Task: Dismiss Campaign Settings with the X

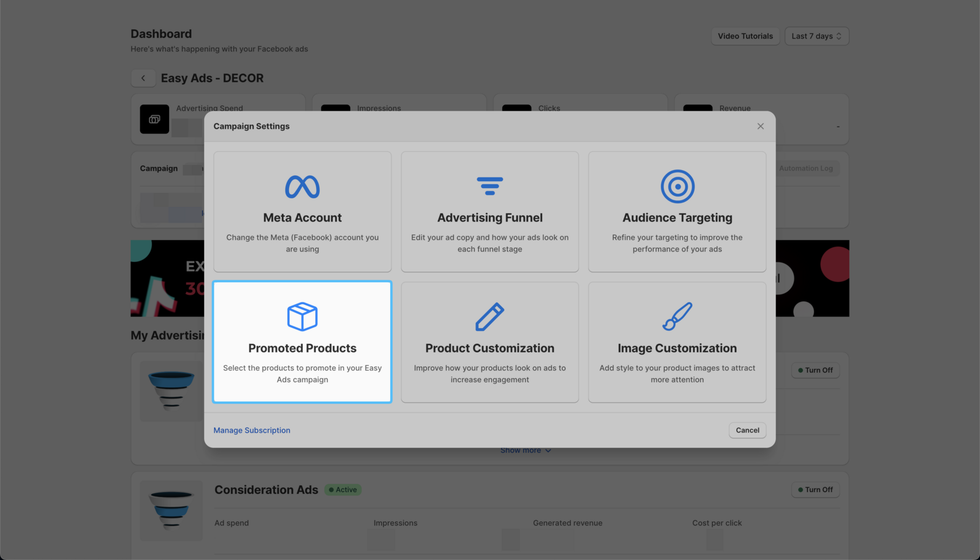Action: (760, 126)
